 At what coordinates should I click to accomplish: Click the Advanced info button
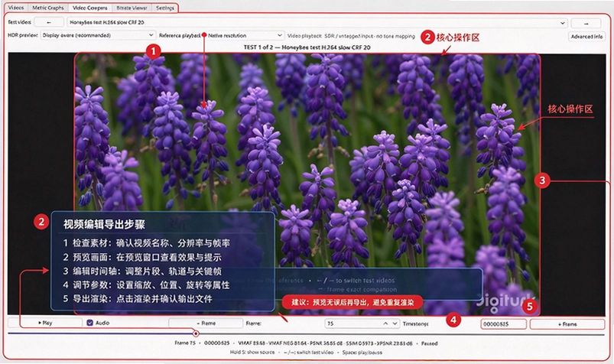click(x=586, y=37)
